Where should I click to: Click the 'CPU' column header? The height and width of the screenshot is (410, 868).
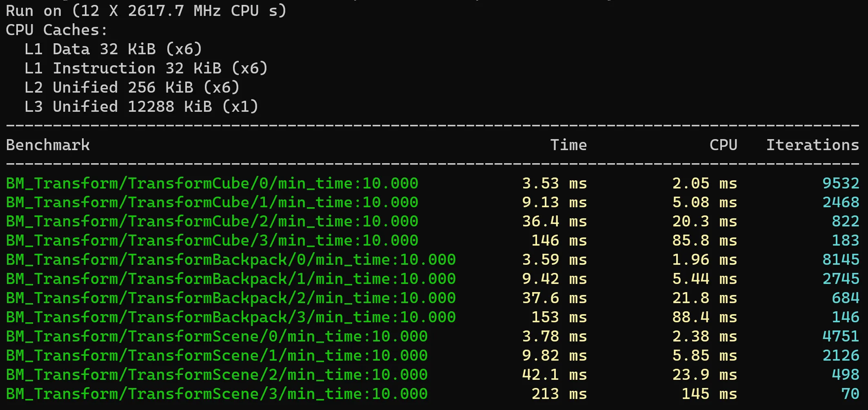[723, 145]
